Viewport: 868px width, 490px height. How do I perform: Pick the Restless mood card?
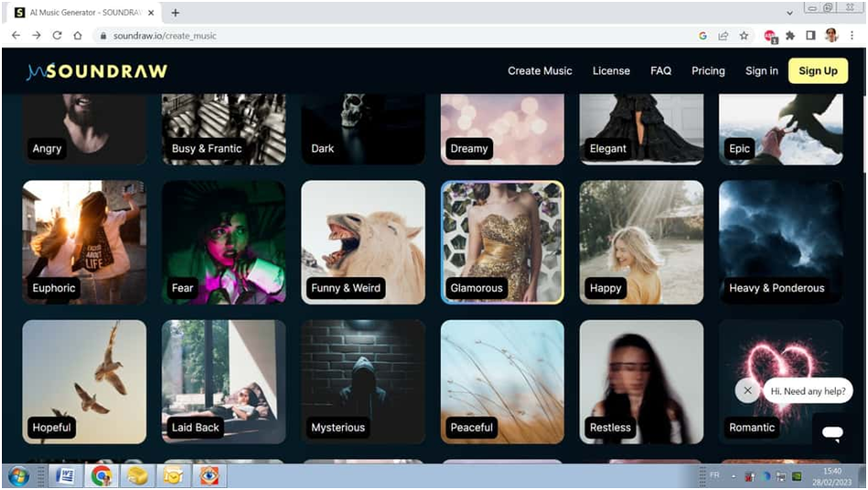tap(641, 381)
